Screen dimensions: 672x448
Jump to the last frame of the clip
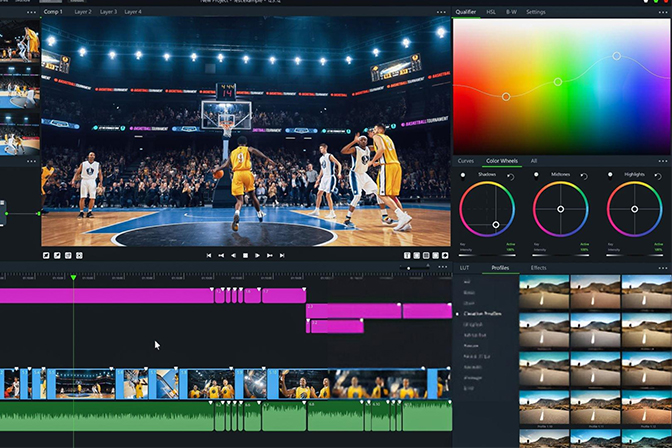point(282,256)
